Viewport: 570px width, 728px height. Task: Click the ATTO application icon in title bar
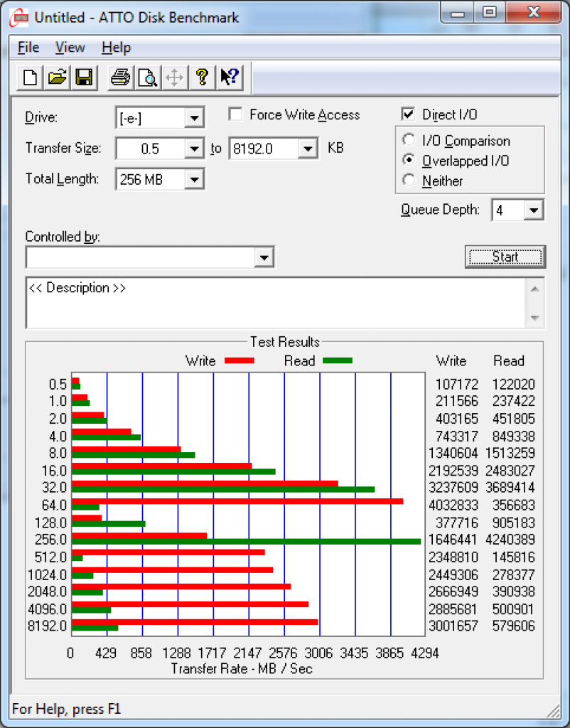[x=19, y=18]
